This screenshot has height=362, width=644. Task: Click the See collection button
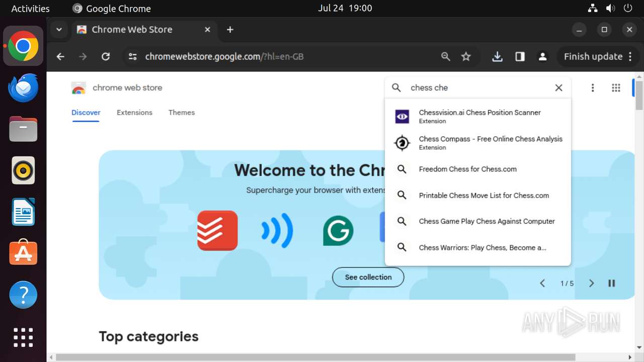[x=368, y=277]
